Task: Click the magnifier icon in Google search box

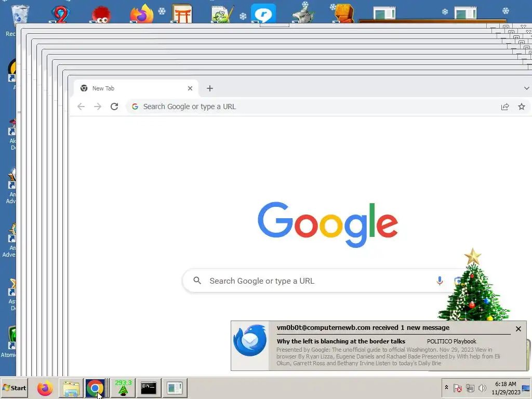Action: pyautogui.click(x=197, y=281)
